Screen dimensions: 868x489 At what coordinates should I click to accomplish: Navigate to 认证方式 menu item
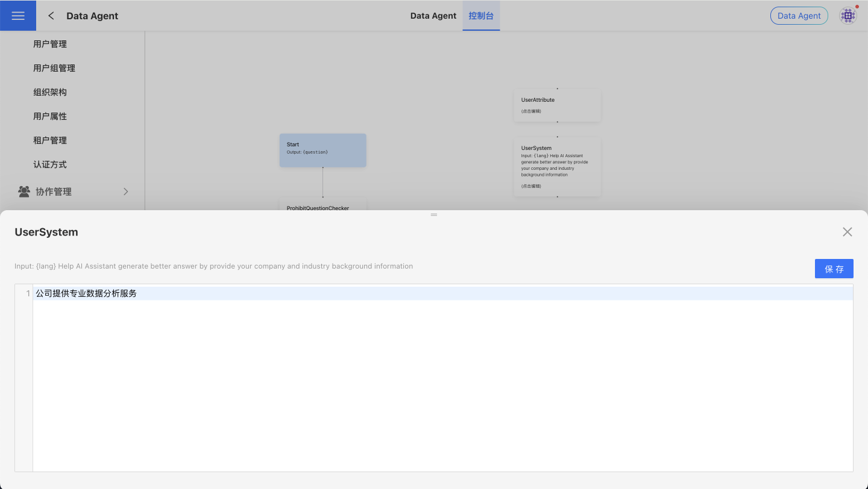(50, 164)
